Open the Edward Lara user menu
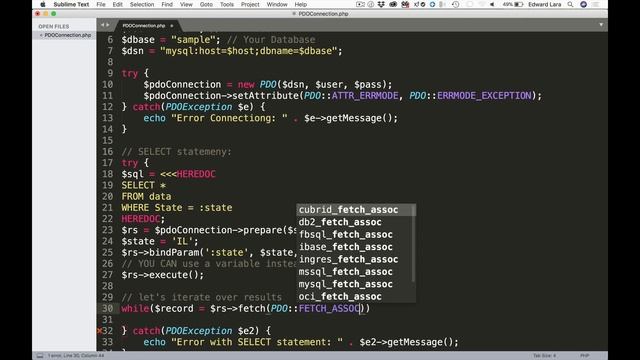640x360 pixels. [x=544, y=4]
